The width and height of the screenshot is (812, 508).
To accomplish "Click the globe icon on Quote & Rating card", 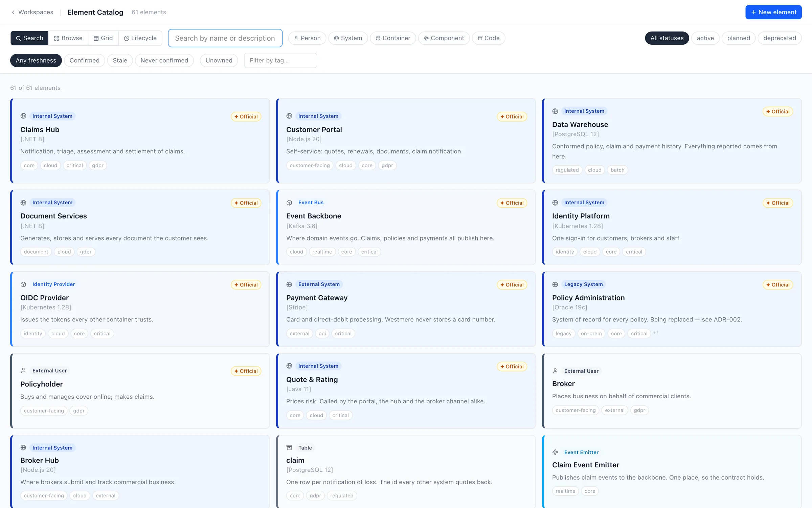I will [289, 366].
